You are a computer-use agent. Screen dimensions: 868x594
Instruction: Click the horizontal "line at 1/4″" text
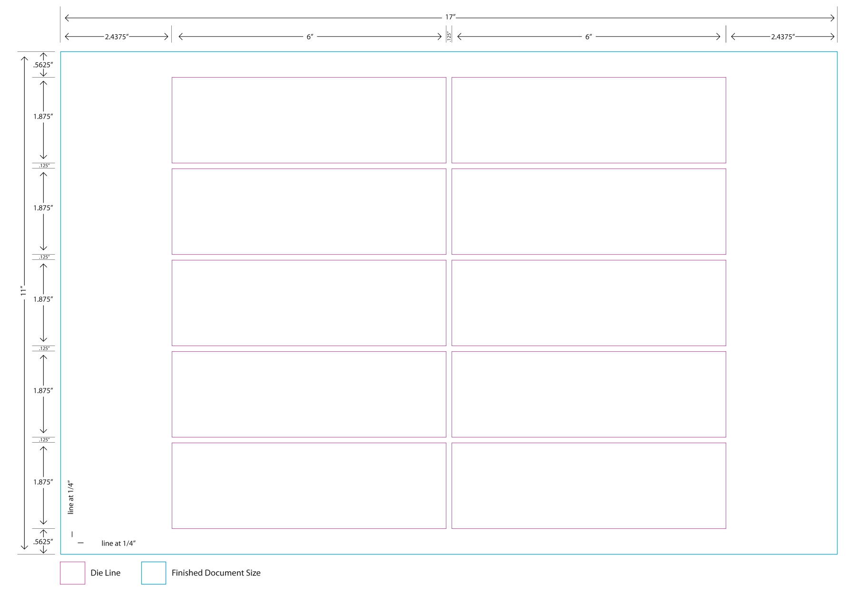[x=118, y=543]
